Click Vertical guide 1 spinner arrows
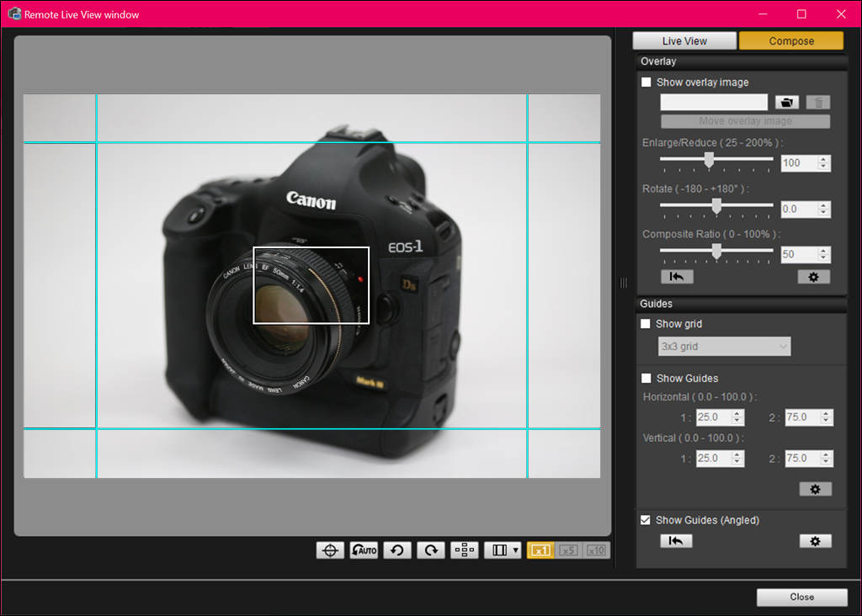862x616 pixels. [x=737, y=459]
